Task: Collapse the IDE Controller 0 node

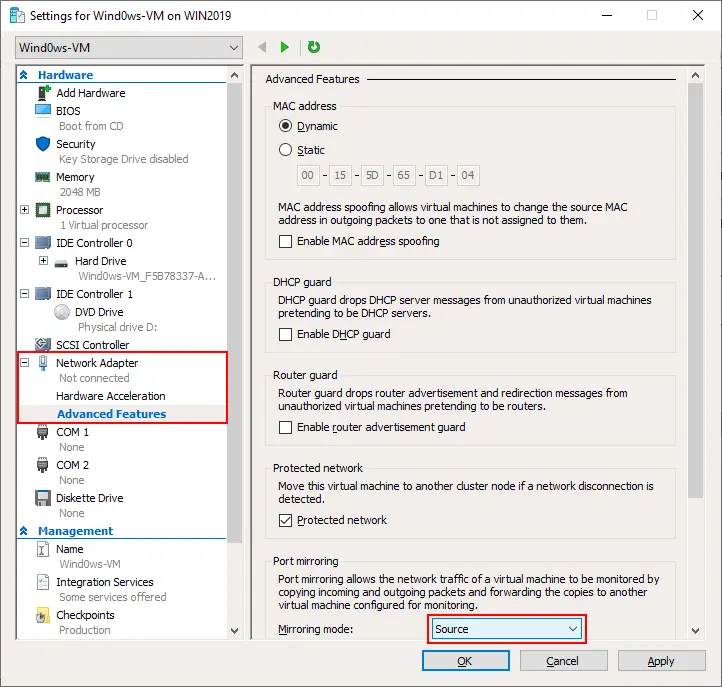Action: 25,243
